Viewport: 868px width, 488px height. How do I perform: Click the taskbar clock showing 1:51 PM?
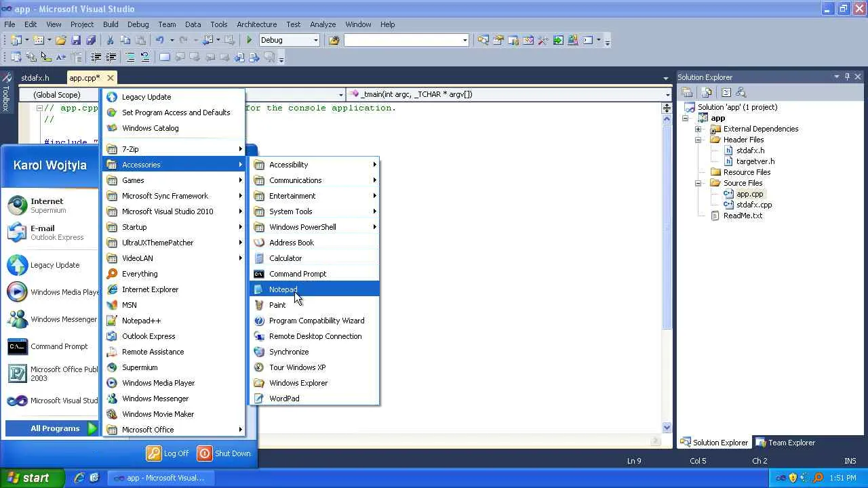click(x=843, y=478)
